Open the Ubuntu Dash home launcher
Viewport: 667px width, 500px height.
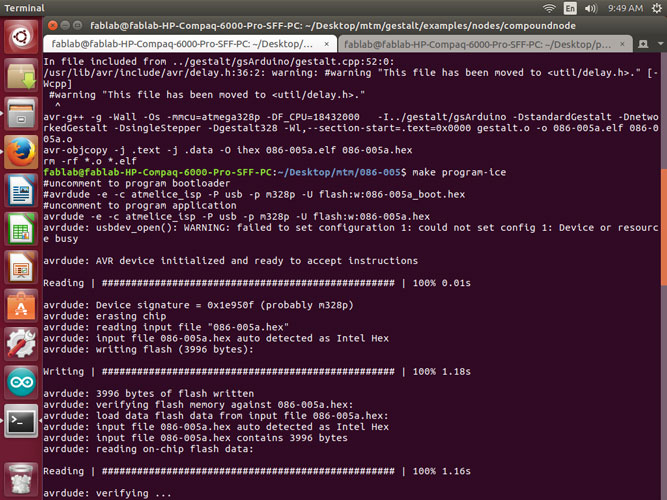(x=21, y=37)
